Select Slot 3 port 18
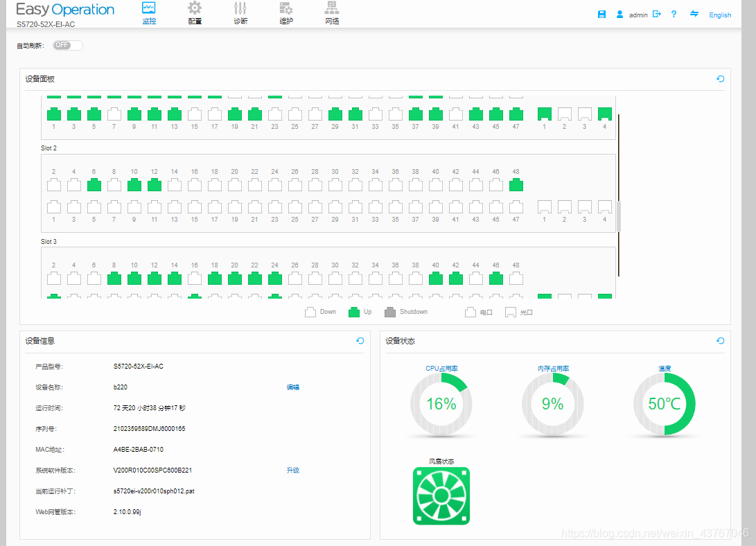Image resolution: width=756 pixels, height=546 pixels. click(x=215, y=278)
